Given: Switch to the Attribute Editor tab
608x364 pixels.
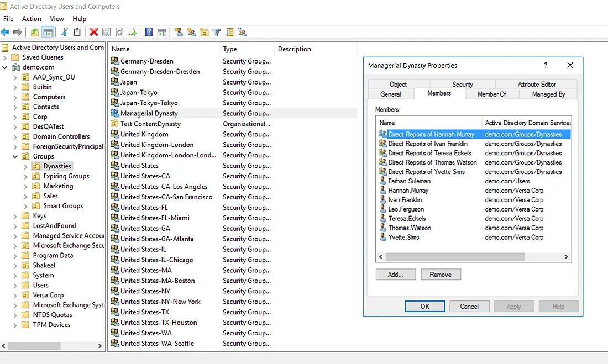Looking at the screenshot, I should tap(537, 84).
